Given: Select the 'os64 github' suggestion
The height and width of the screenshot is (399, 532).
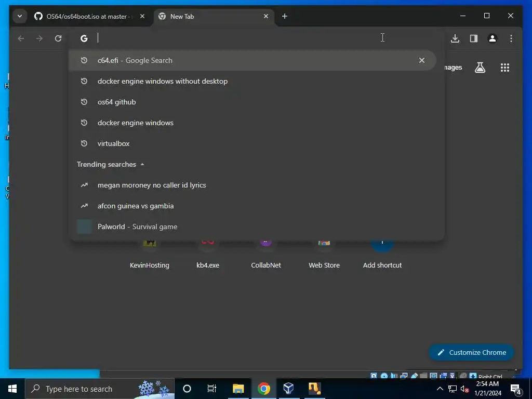Looking at the screenshot, I should click(252, 102).
